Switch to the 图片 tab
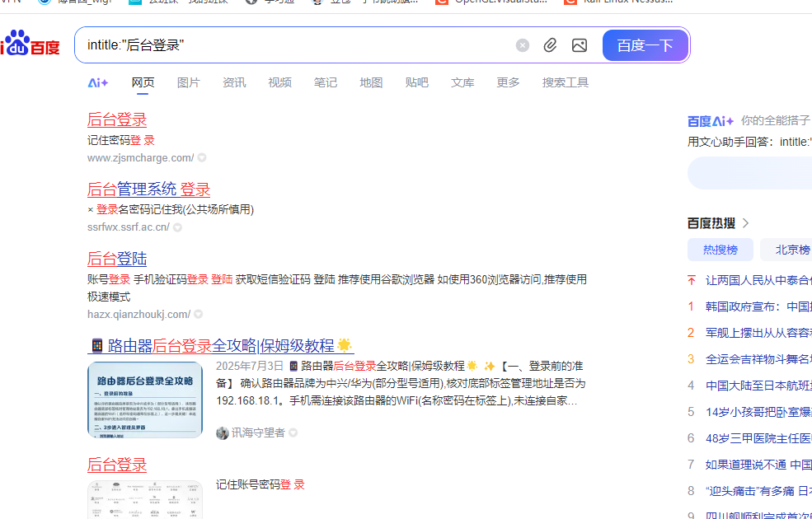 click(x=189, y=82)
